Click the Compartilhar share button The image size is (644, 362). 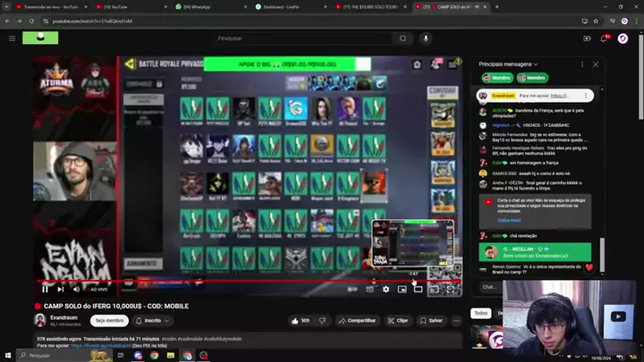click(x=358, y=320)
